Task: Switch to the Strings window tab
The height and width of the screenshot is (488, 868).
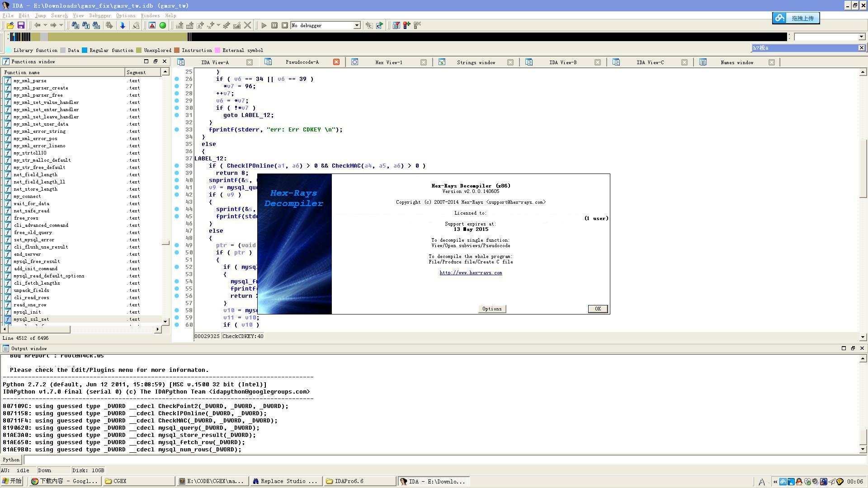Action: tap(476, 62)
